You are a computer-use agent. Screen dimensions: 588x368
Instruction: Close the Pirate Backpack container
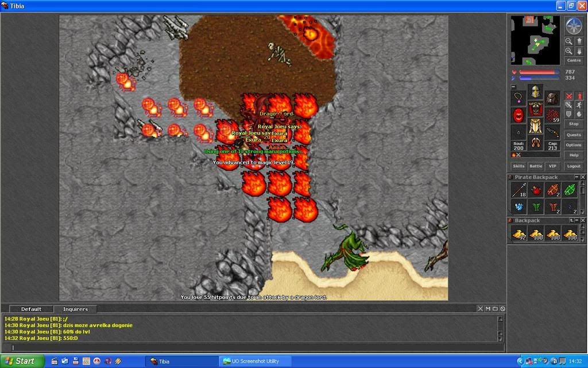(x=583, y=177)
